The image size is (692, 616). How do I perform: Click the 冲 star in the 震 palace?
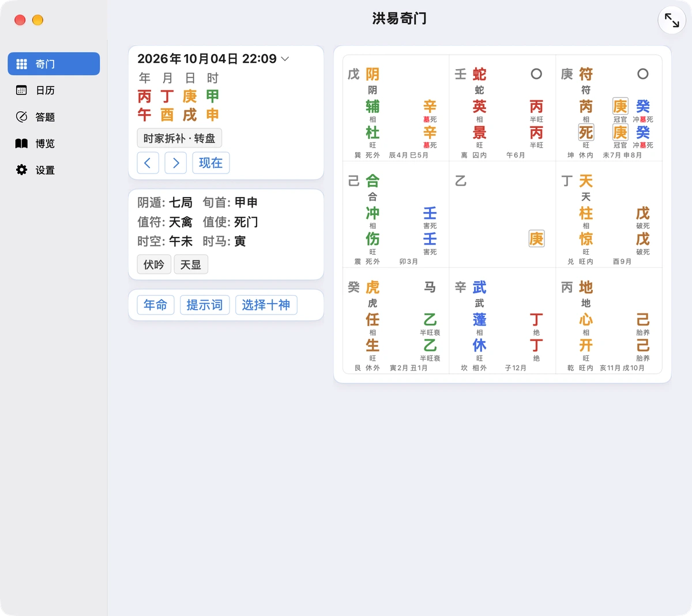(x=373, y=213)
